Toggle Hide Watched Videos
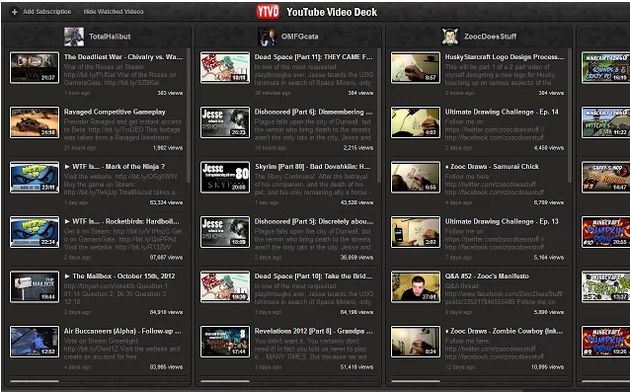The width and height of the screenshot is (630, 392). 113,12
